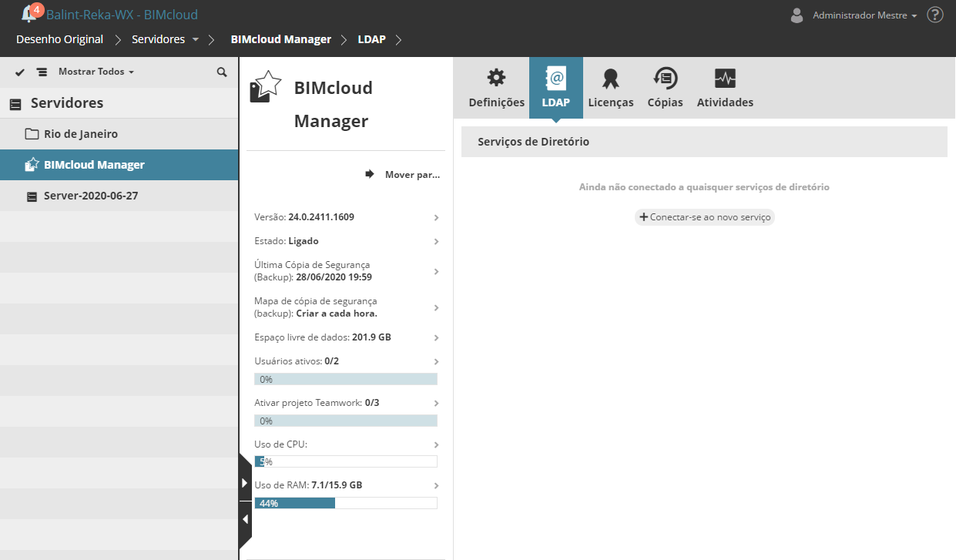Image resolution: width=956 pixels, height=560 pixels.
Task: Go to Servidores breadcrumb link
Action: 158,39
